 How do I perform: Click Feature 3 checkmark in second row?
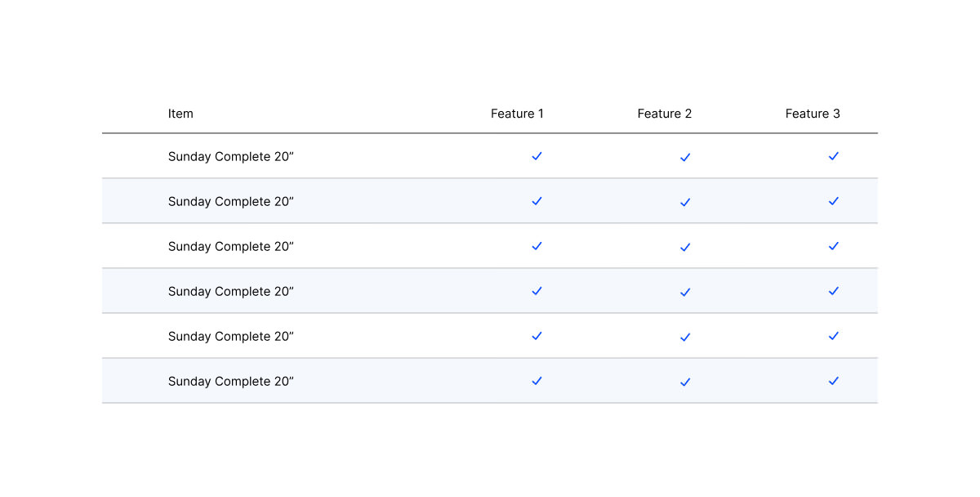(x=833, y=201)
